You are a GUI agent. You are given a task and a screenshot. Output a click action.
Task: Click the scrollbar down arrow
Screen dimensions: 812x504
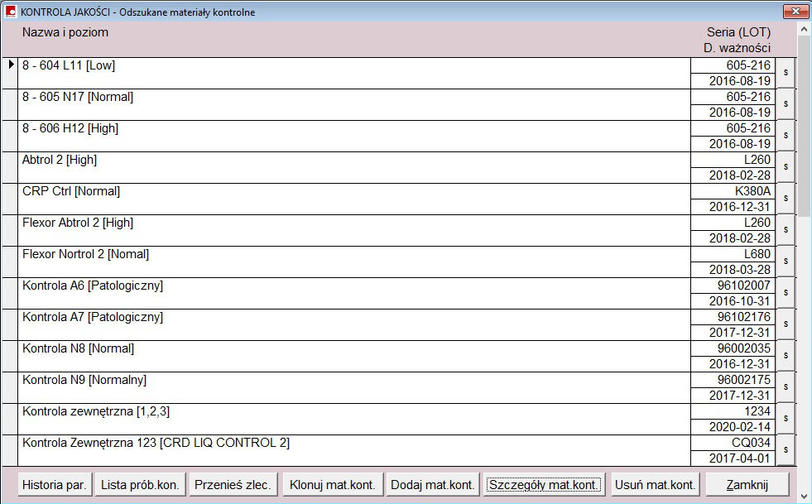804,496
